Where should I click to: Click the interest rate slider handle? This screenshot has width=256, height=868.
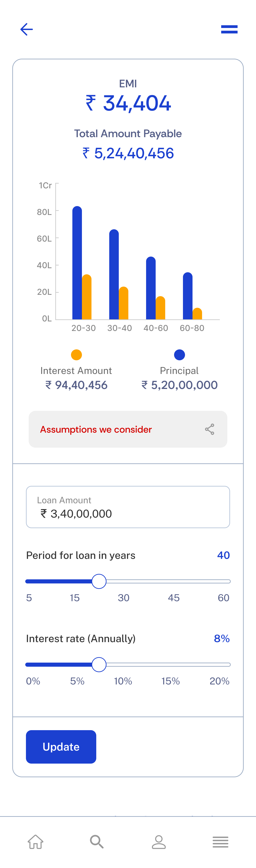(99, 664)
